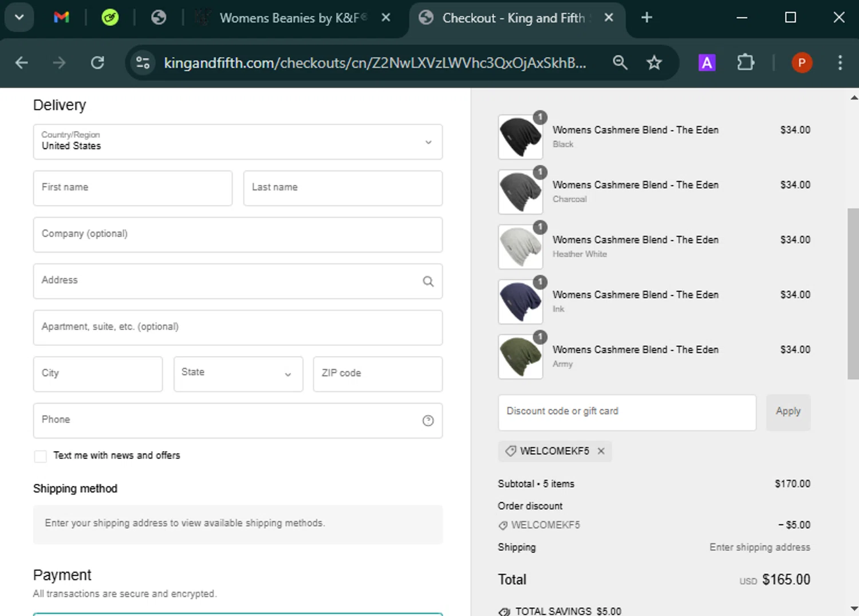
Task: Click the phone help question mark icon
Action: tap(428, 421)
